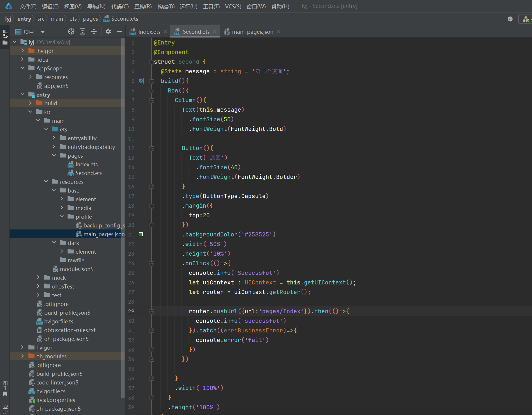532x415 pixels.
Task: Open the 构建(B) menu
Action: pos(166,6)
